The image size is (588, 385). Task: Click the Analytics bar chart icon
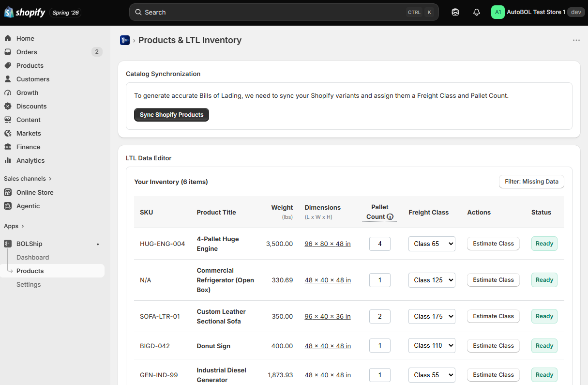8,160
